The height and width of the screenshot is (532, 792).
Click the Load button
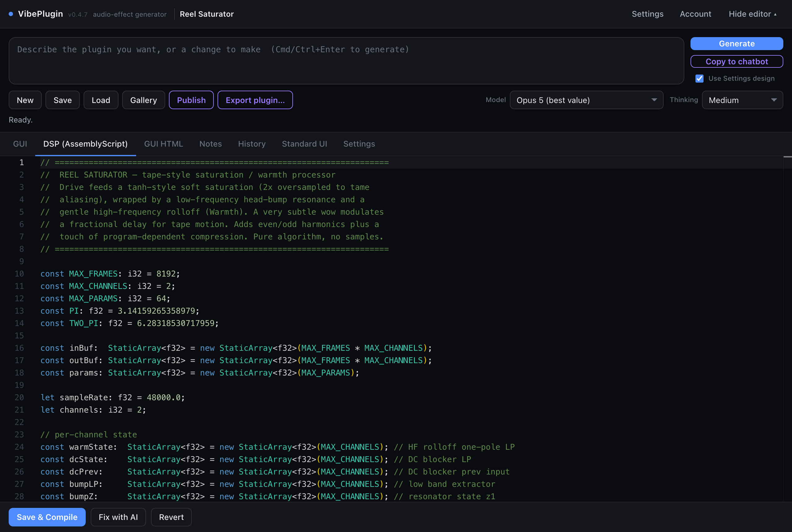[x=101, y=100]
